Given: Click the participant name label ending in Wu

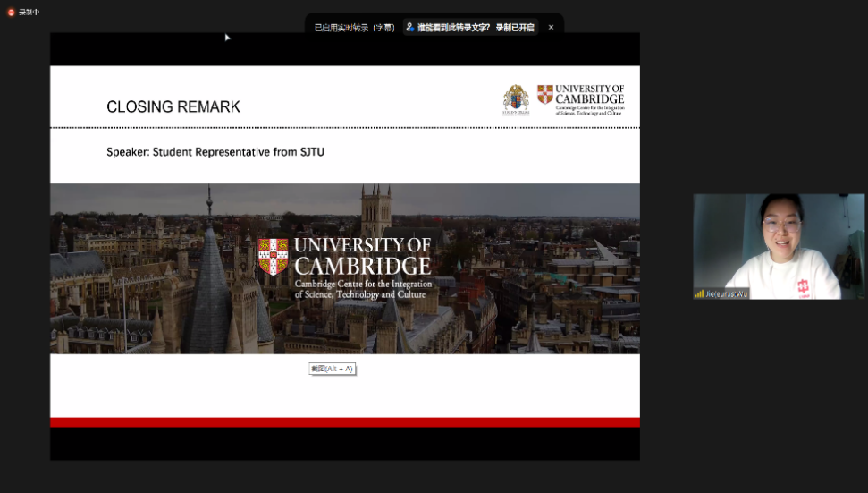Looking at the screenshot, I should point(726,293).
